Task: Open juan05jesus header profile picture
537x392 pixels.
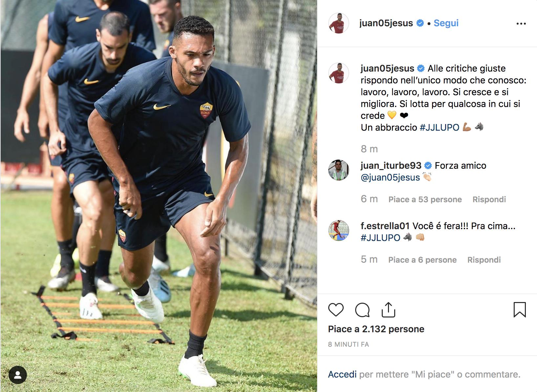Action: pyautogui.click(x=338, y=23)
